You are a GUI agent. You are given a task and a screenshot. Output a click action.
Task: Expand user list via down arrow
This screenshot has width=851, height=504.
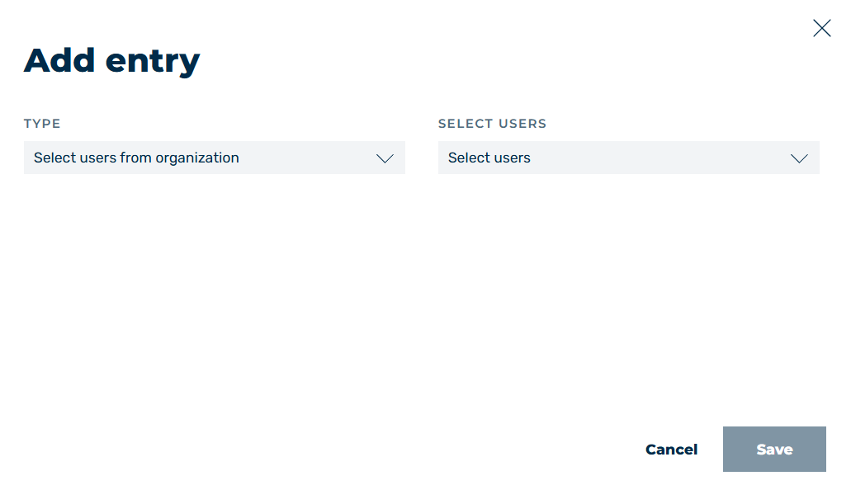pos(799,158)
